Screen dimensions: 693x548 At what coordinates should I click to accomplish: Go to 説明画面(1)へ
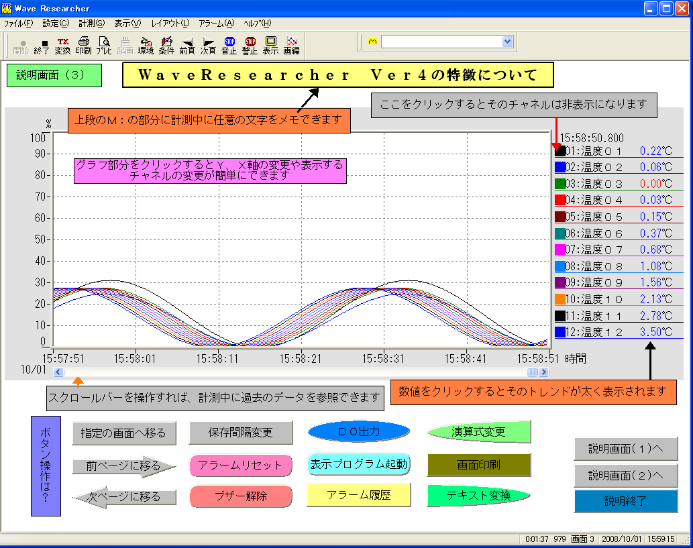(626, 449)
